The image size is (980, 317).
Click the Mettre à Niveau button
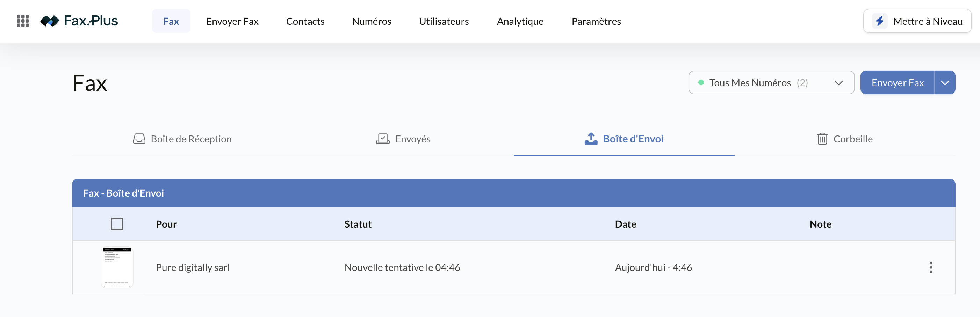point(917,21)
